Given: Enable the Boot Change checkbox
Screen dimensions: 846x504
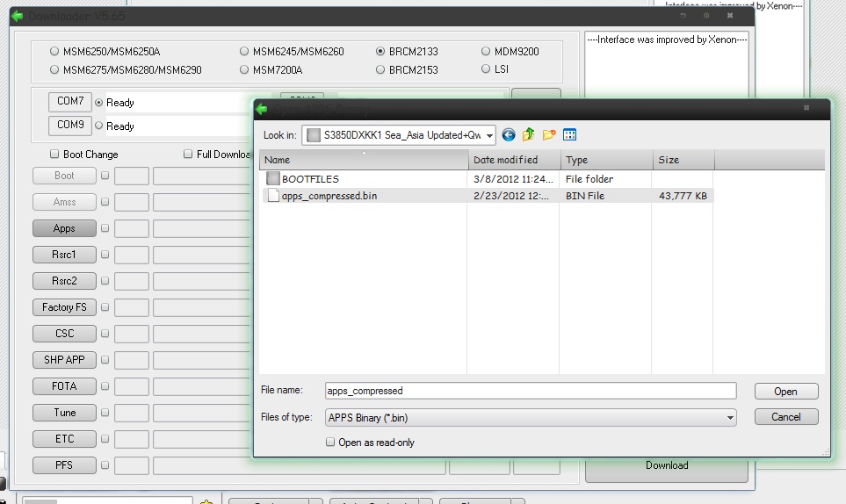Looking at the screenshot, I should [x=54, y=155].
